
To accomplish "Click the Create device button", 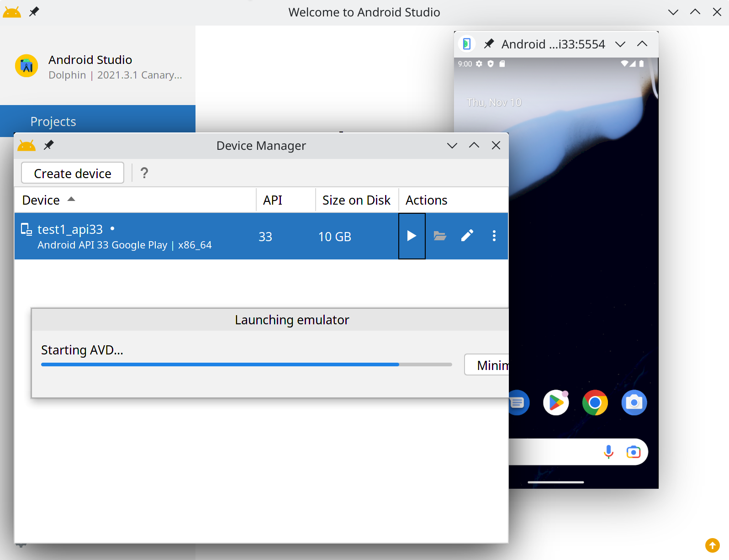I will point(73,173).
